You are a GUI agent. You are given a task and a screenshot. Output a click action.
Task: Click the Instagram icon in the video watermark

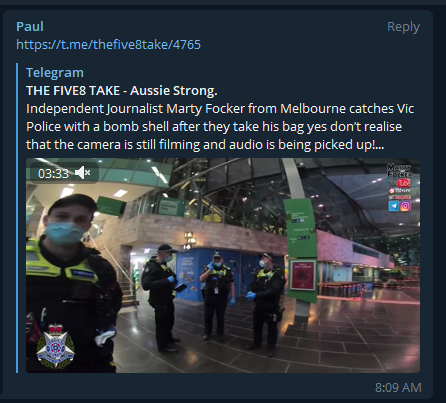tap(405, 206)
